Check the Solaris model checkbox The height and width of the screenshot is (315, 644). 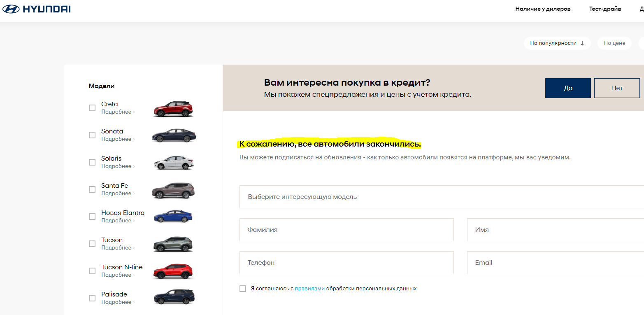click(x=92, y=162)
